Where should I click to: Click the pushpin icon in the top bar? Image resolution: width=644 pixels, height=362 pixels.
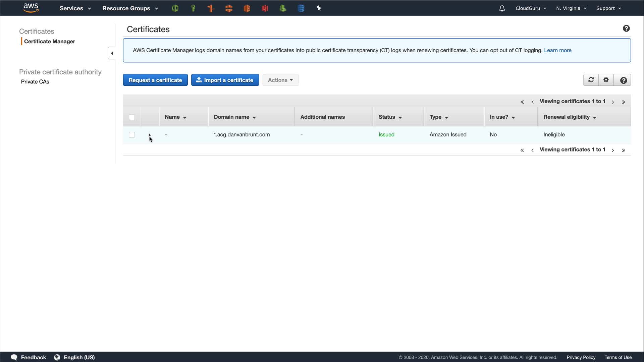point(319,8)
